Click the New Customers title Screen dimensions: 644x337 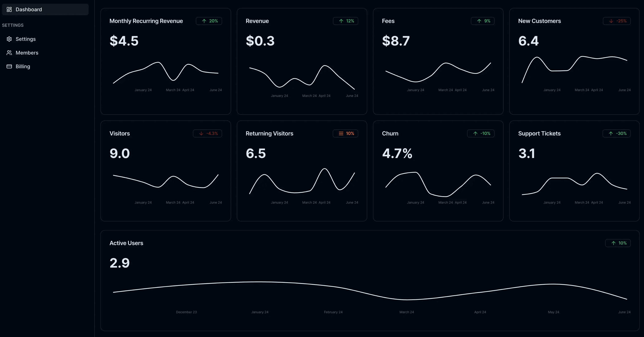(539, 21)
